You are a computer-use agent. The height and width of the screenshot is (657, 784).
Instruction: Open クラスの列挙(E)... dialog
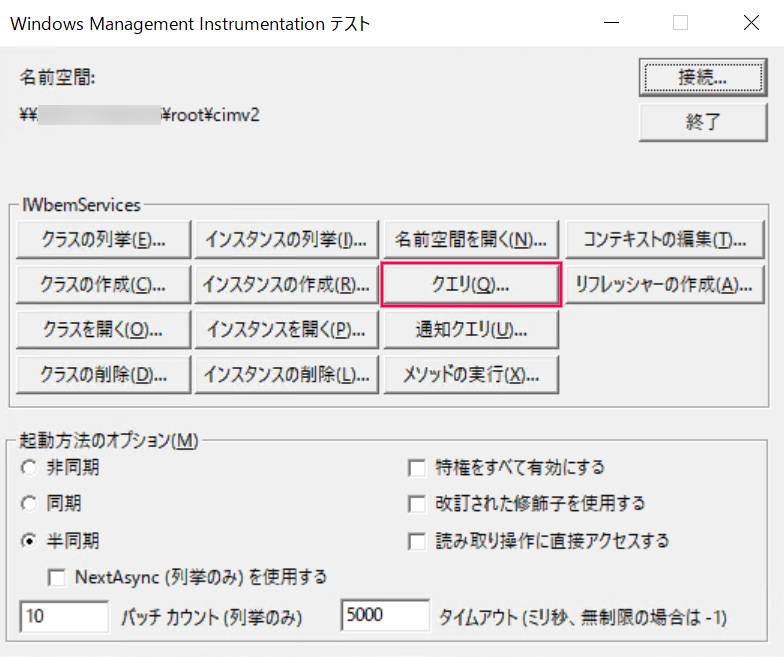103,240
